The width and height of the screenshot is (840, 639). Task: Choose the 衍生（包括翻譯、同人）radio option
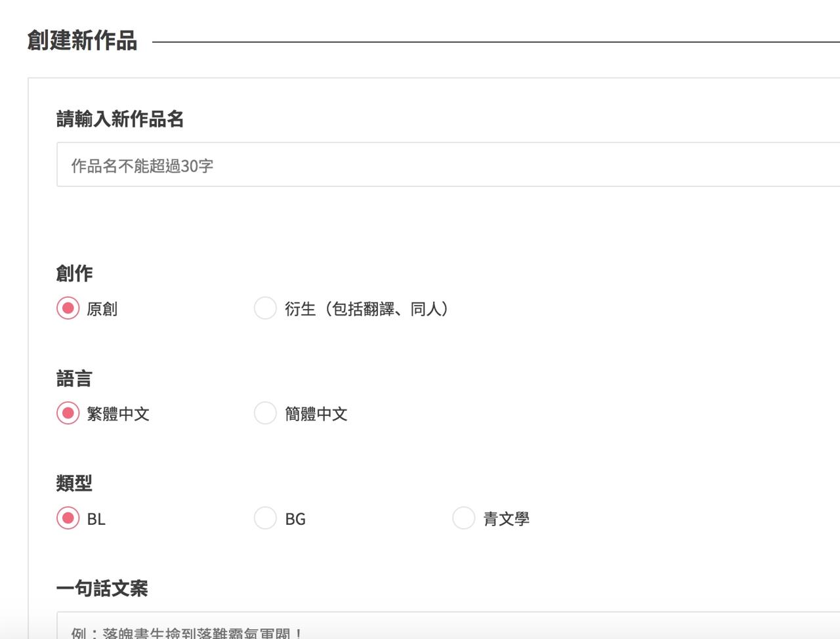pos(265,308)
